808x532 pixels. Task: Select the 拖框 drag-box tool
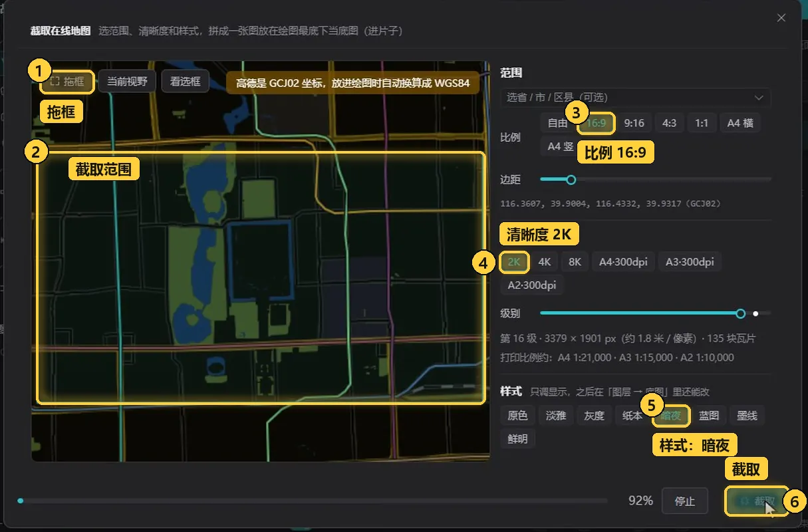click(x=67, y=82)
